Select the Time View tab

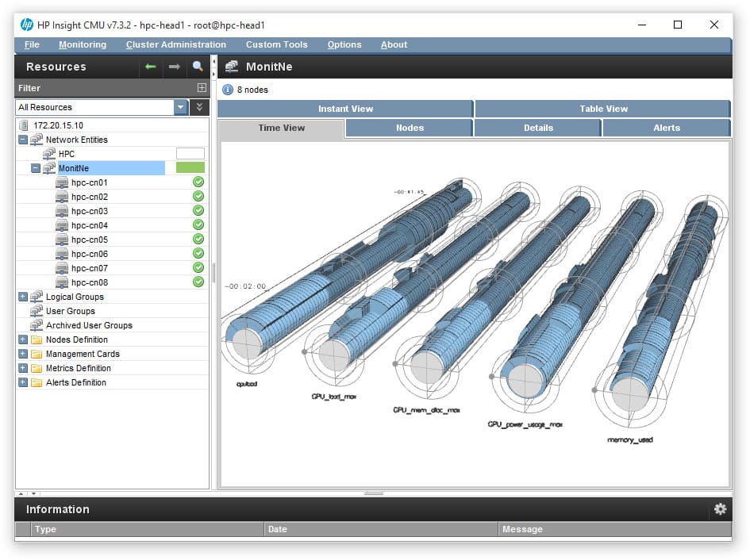point(281,128)
